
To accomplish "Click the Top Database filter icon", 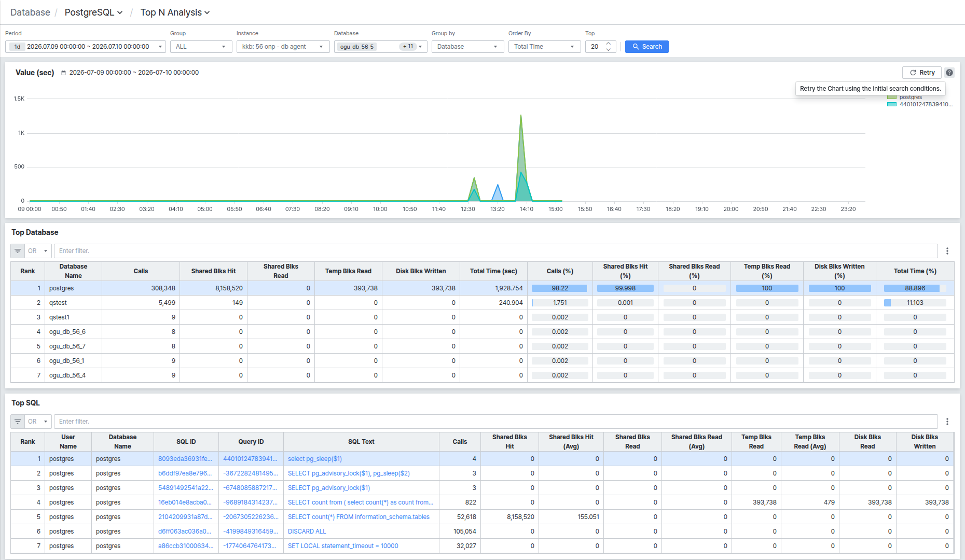I will coord(18,251).
